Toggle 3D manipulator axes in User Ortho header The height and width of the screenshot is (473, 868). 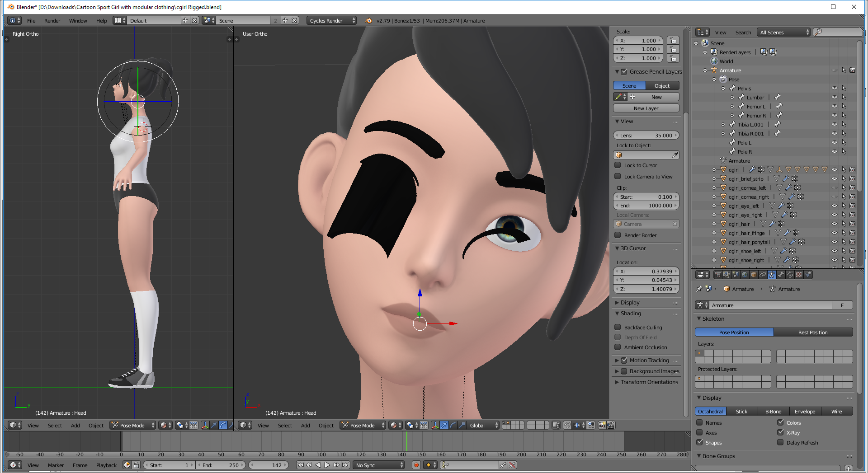click(435, 425)
